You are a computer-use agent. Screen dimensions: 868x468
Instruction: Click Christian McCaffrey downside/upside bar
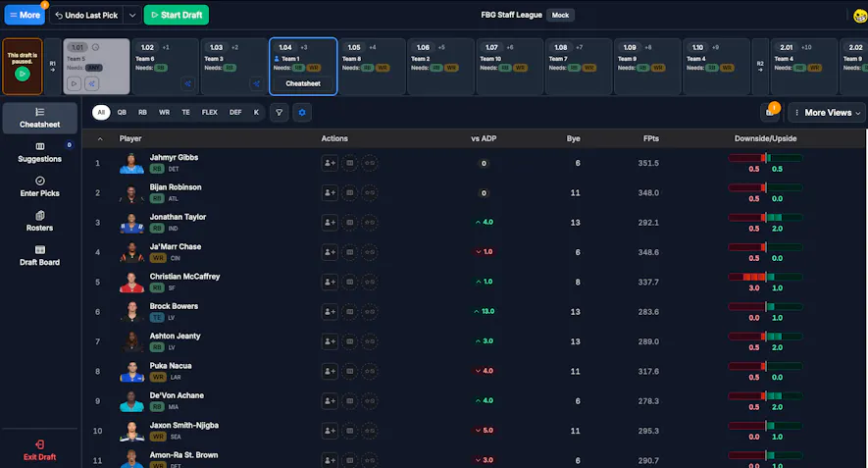click(765, 277)
